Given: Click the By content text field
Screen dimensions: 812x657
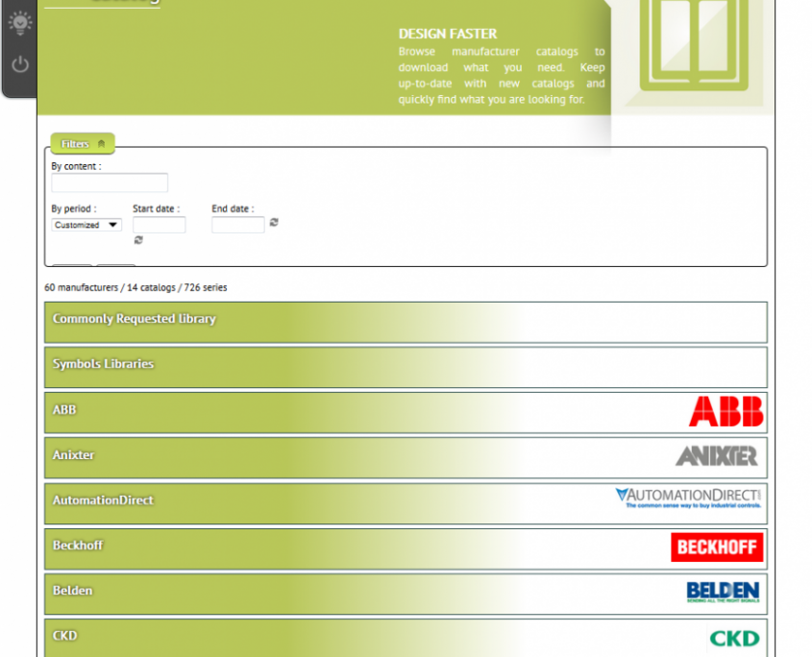Looking at the screenshot, I should 110,182.
